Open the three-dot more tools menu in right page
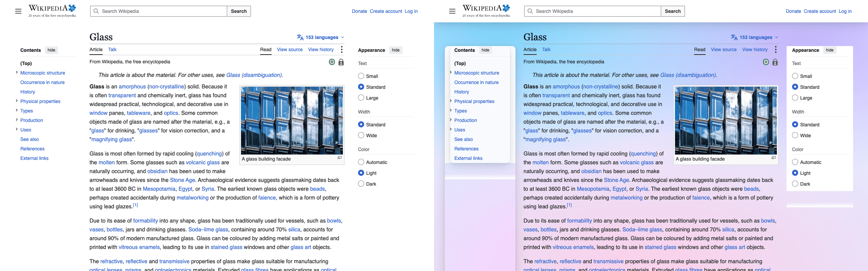Screen dimensions: 868x271 pos(775,49)
